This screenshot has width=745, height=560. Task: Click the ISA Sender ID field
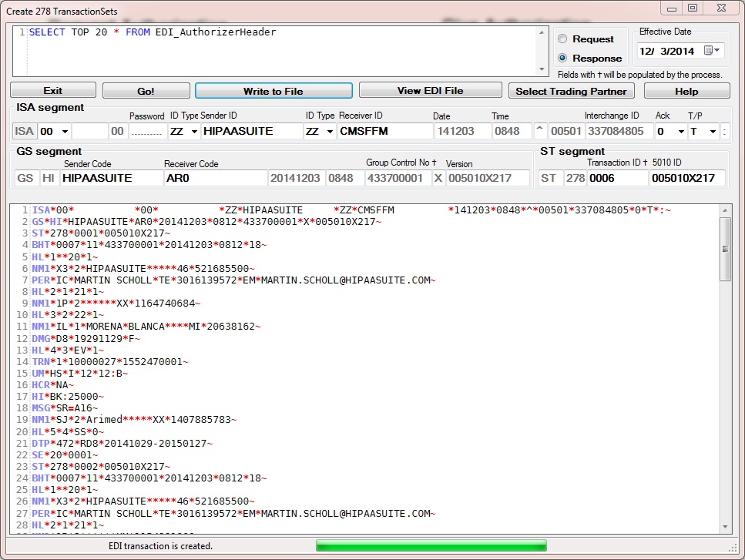[252, 132]
